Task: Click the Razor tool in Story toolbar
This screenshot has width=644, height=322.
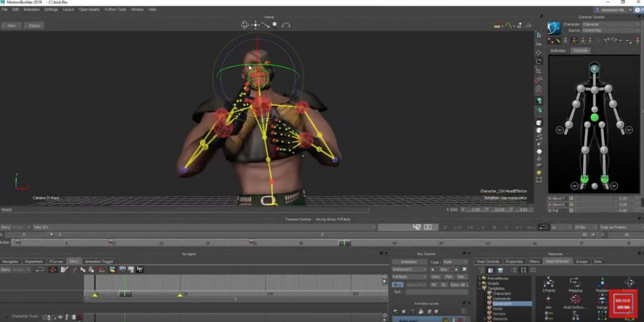Action: (x=74, y=269)
